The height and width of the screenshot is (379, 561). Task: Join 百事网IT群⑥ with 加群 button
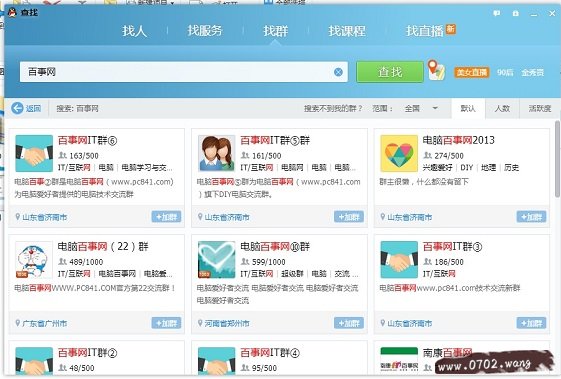click(x=166, y=217)
